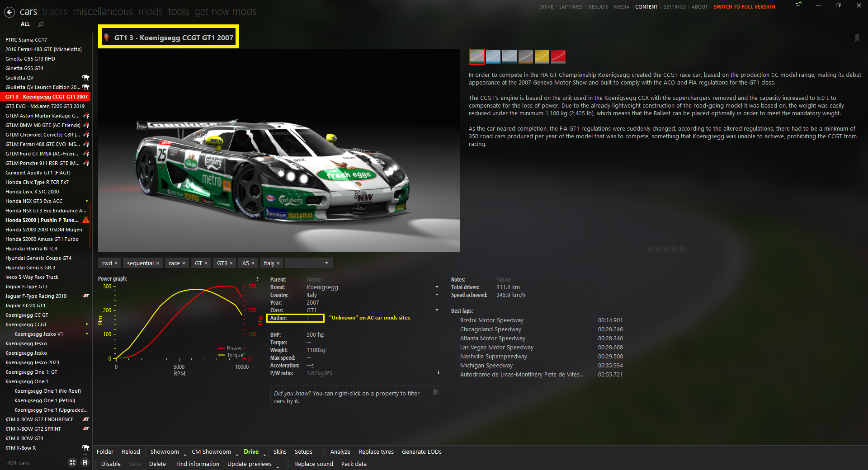
Task: Expand the Class dropdown arrow
Action: [x=437, y=310]
